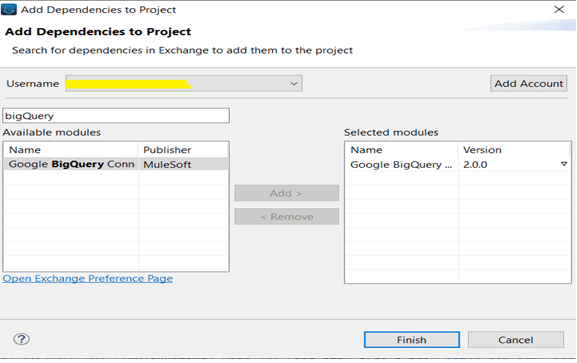Click the Add Account button
This screenshot has height=363, width=577.
pos(528,84)
